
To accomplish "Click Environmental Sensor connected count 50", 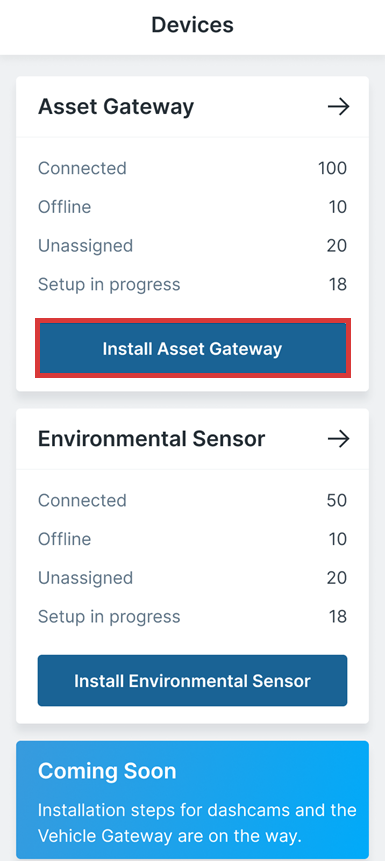I will (337, 500).
